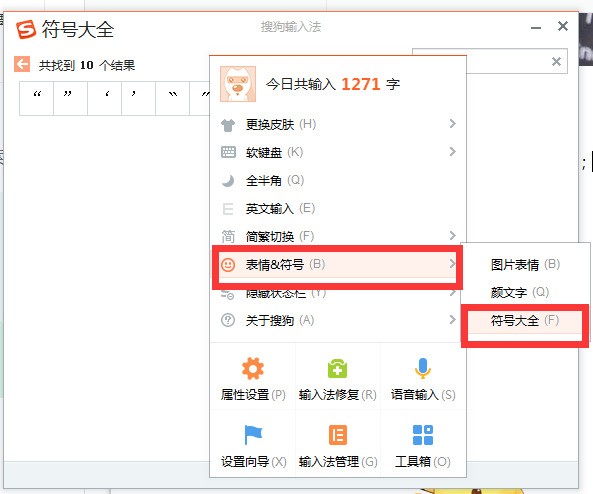Choose 图片表情 from submenu
Viewport: 593px width, 494px height.
(x=525, y=264)
